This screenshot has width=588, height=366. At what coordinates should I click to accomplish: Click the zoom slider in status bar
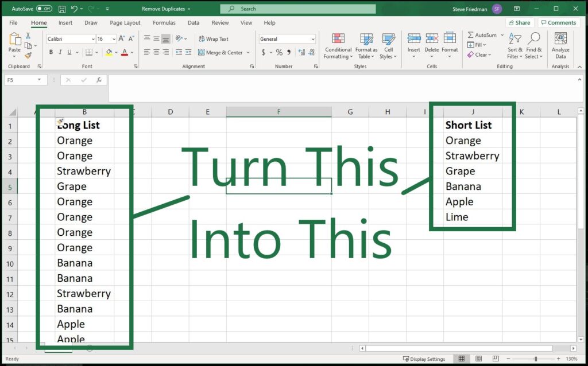tap(536, 359)
